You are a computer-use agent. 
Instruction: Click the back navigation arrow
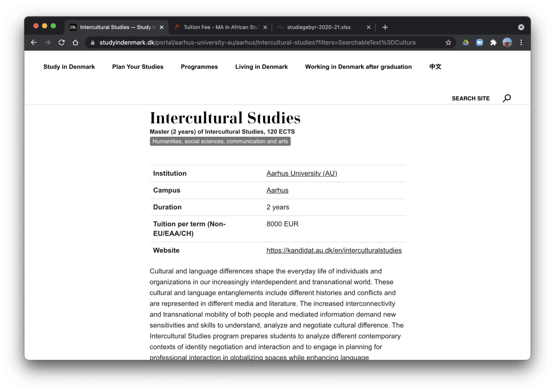[33, 42]
